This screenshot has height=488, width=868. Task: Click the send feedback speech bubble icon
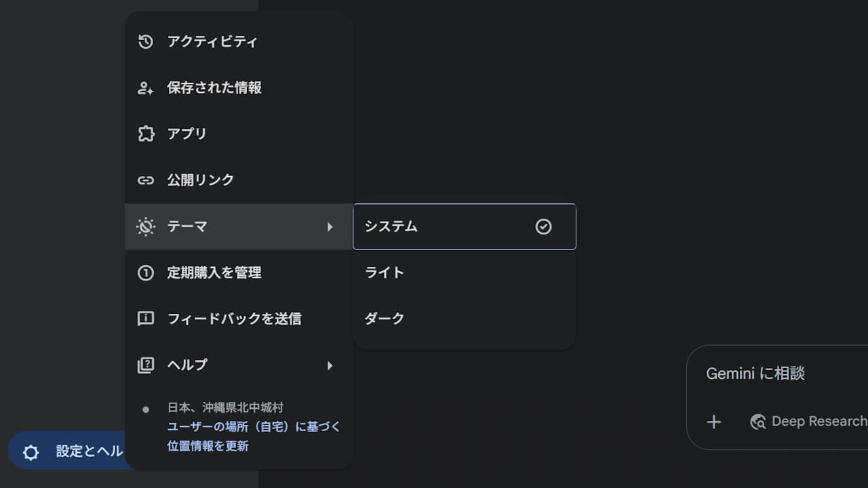(x=145, y=319)
